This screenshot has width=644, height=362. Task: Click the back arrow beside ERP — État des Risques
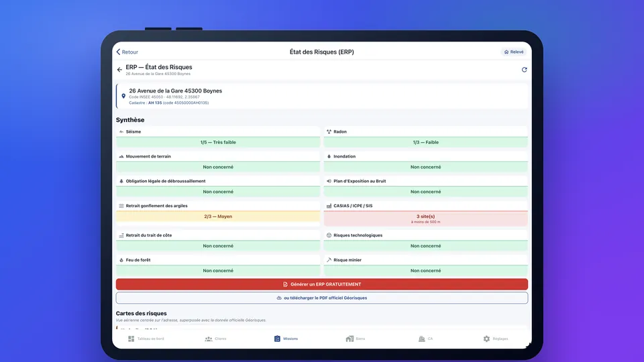pyautogui.click(x=119, y=70)
